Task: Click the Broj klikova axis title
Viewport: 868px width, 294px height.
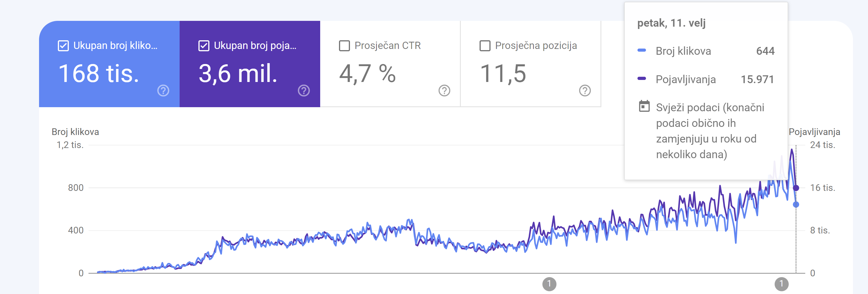Action: click(75, 132)
